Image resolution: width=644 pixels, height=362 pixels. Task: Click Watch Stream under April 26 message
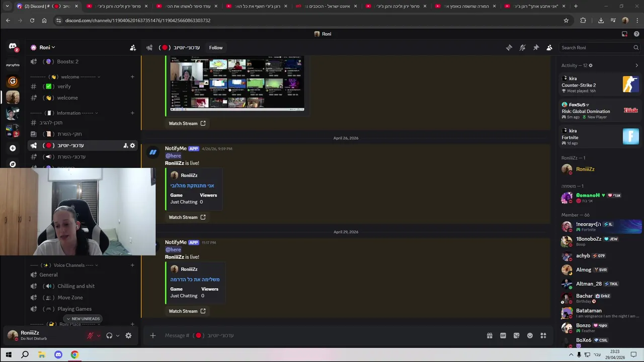(187, 217)
